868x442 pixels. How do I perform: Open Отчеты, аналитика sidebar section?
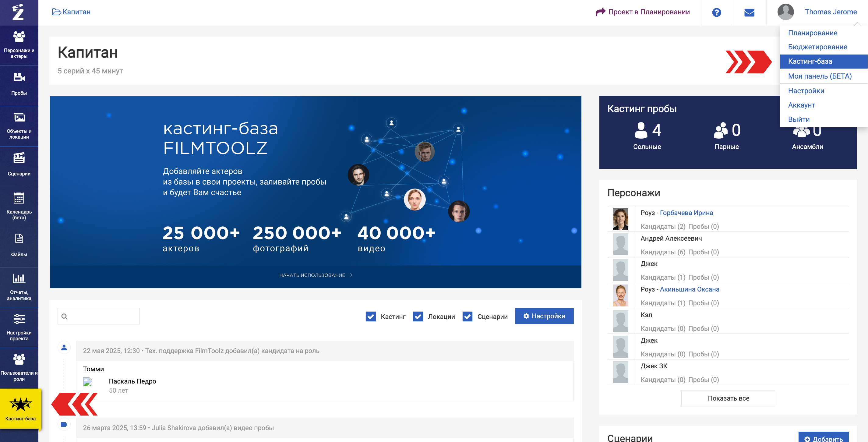click(x=19, y=287)
